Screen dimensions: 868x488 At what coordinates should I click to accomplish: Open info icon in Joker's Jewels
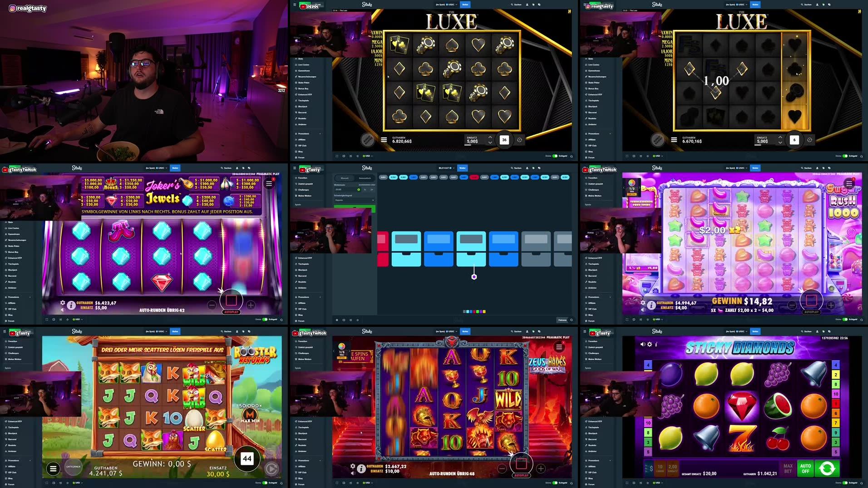pos(71,306)
